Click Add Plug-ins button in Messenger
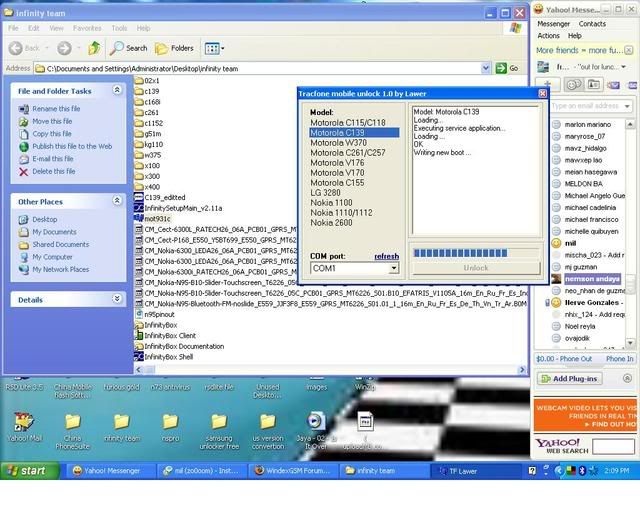 click(570, 378)
